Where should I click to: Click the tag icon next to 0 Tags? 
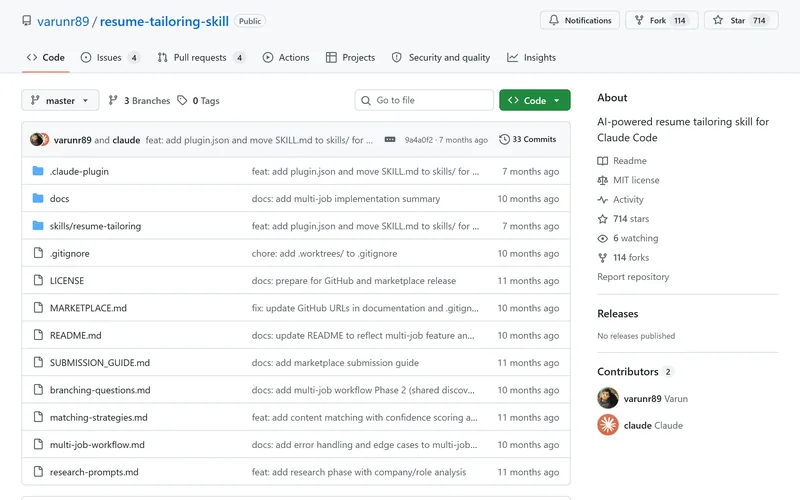[182, 101]
